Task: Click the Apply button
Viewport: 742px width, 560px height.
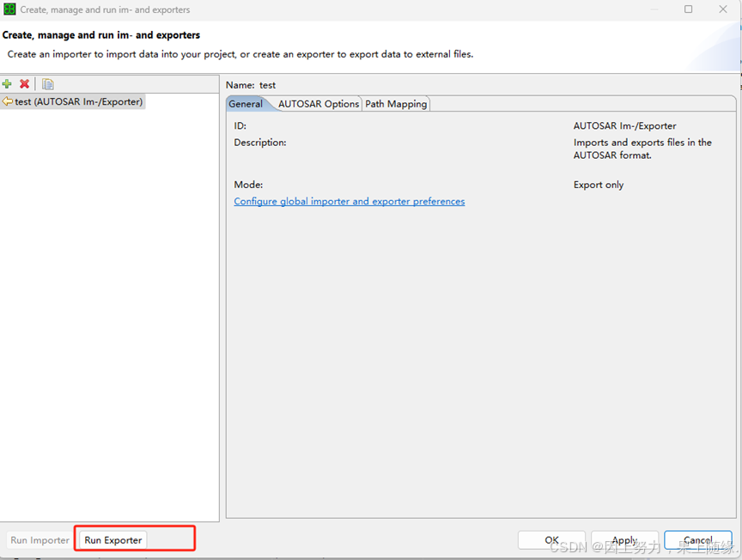Action: coord(624,540)
